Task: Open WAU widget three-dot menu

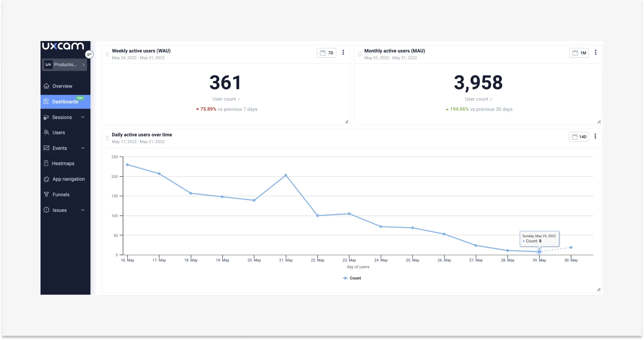Action: coord(343,52)
